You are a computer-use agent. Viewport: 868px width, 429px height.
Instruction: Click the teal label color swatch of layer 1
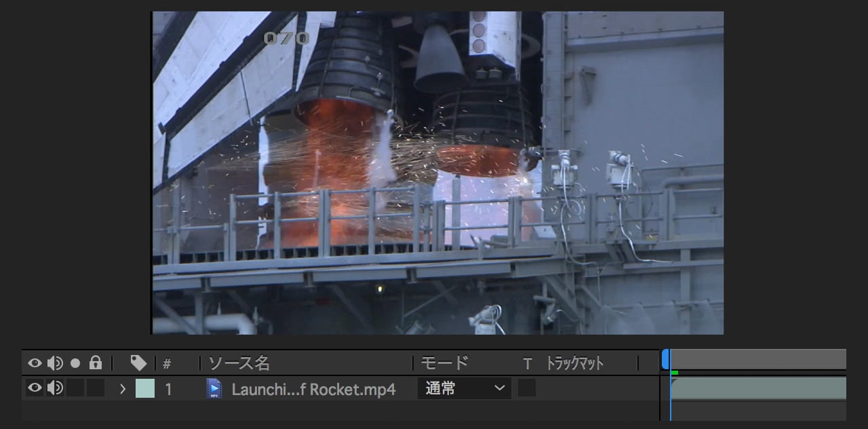(145, 389)
